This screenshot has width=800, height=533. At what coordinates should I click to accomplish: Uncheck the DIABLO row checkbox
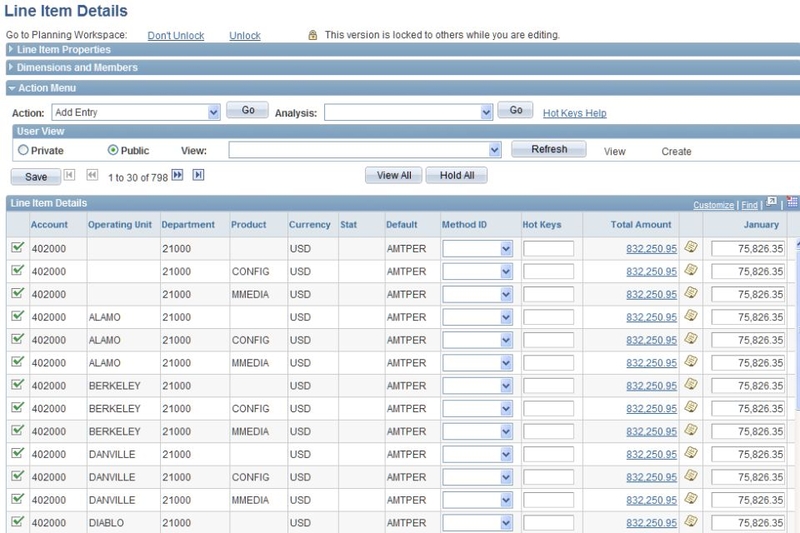pos(17,521)
